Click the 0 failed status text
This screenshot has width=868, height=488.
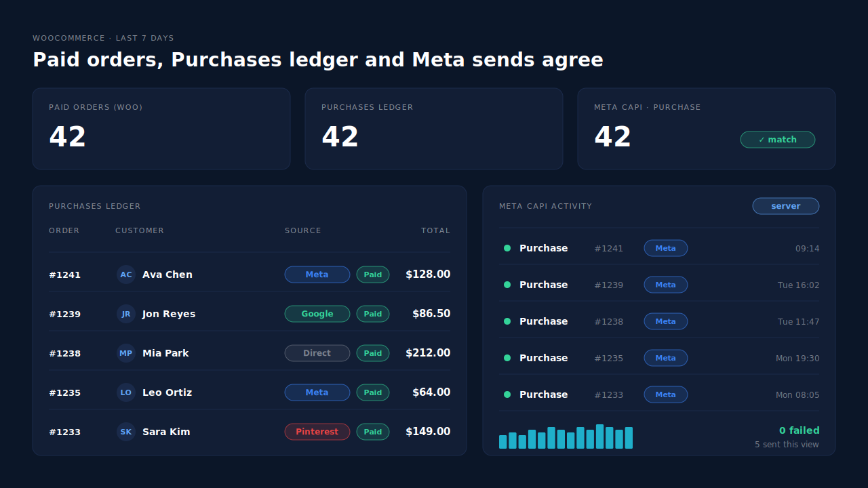tap(799, 430)
